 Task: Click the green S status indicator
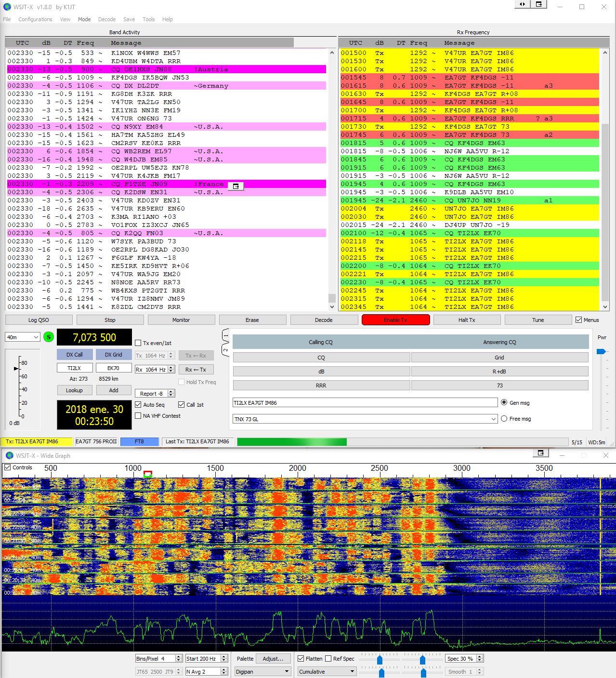49,337
